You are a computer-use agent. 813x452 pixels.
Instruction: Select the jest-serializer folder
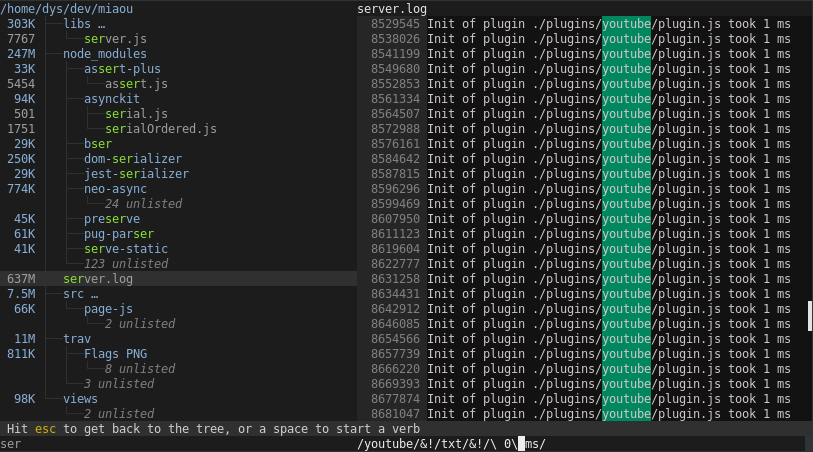[x=136, y=174]
